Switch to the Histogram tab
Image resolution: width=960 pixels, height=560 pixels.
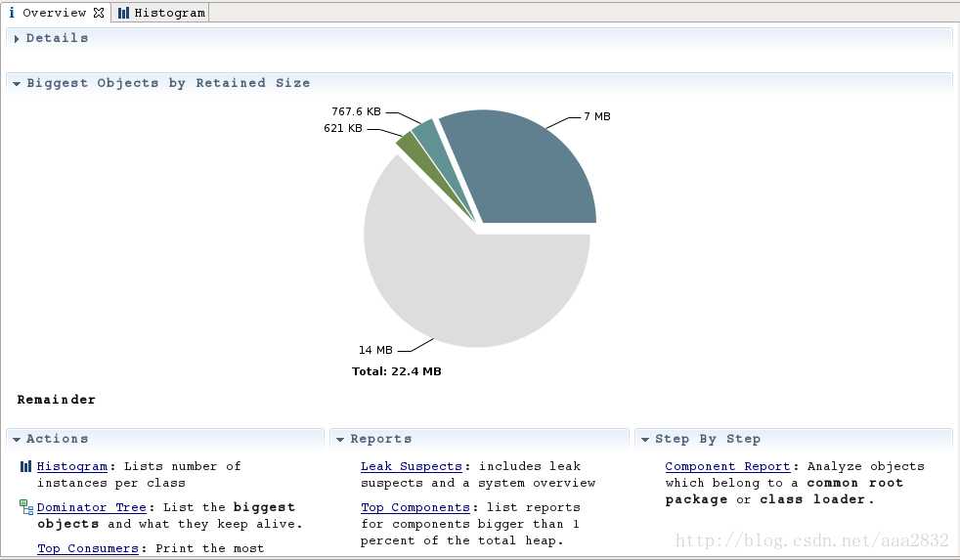(161, 13)
